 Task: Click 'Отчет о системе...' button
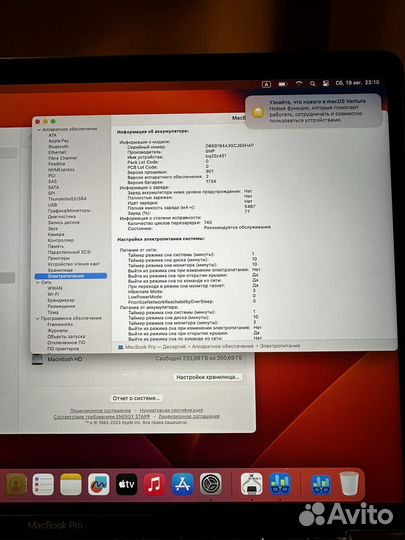click(136, 398)
